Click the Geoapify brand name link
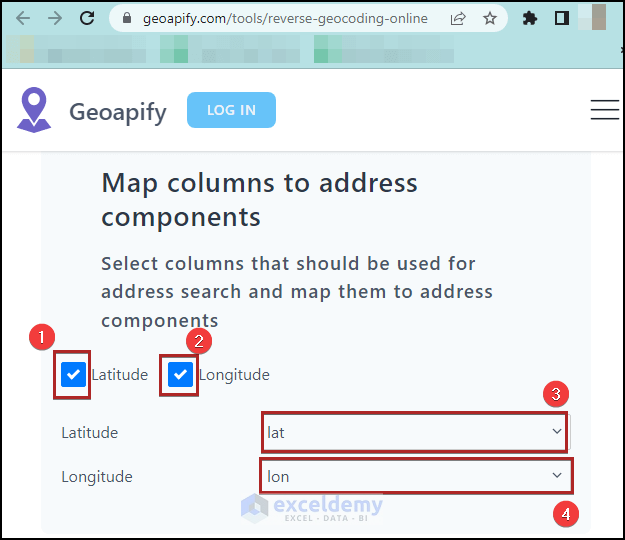The height and width of the screenshot is (540, 625). (x=118, y=111)
